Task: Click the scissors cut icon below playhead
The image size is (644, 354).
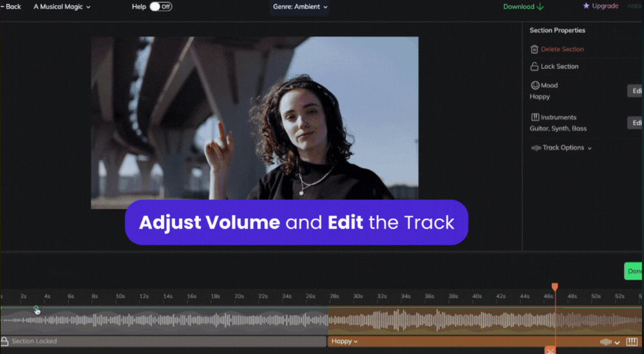Action: (551, 350)
